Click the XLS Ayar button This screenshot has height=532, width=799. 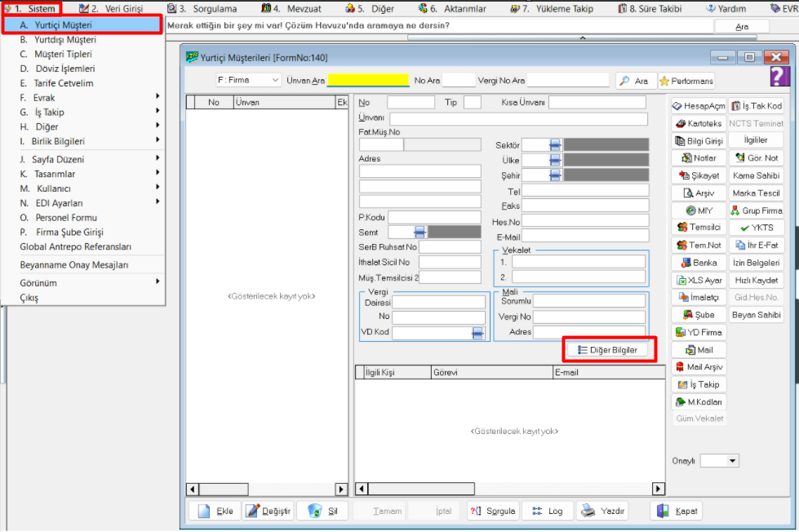699,280
